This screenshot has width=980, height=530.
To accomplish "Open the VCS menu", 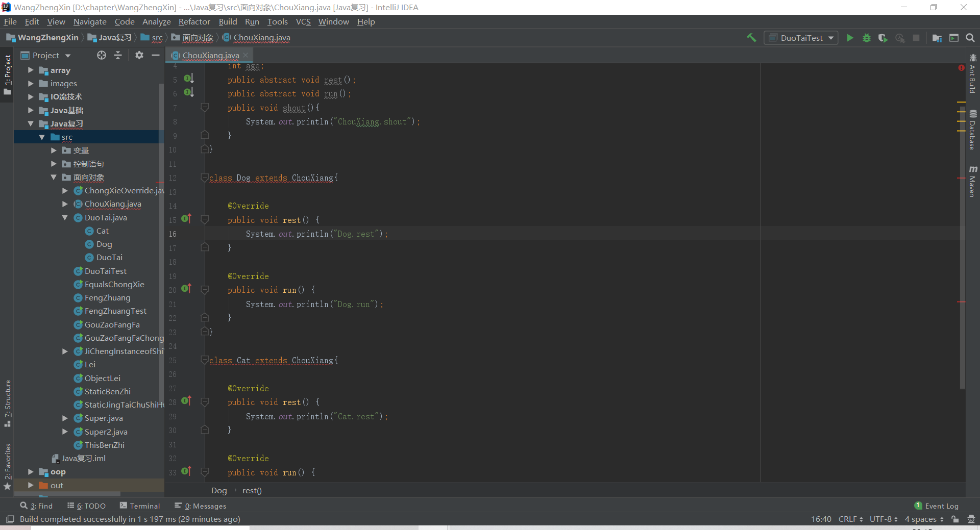I will point(303,22).
